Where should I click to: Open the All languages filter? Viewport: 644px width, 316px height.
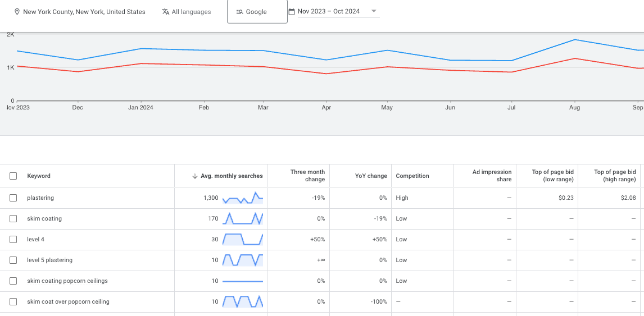[191, 12]
